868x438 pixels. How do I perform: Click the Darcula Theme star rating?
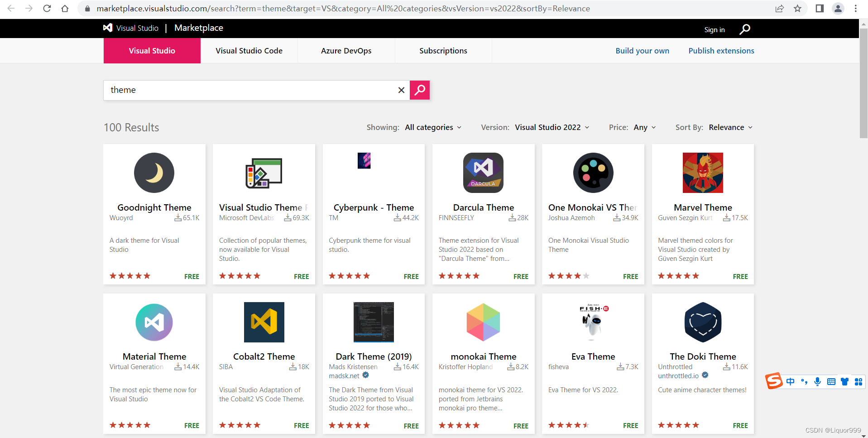pyautogui.click(x=459, y=276)
